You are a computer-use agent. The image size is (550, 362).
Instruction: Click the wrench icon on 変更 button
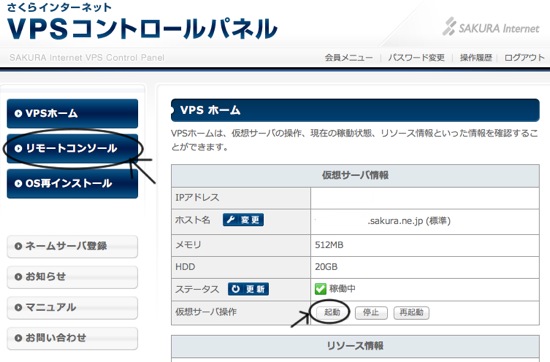[230, 220]
